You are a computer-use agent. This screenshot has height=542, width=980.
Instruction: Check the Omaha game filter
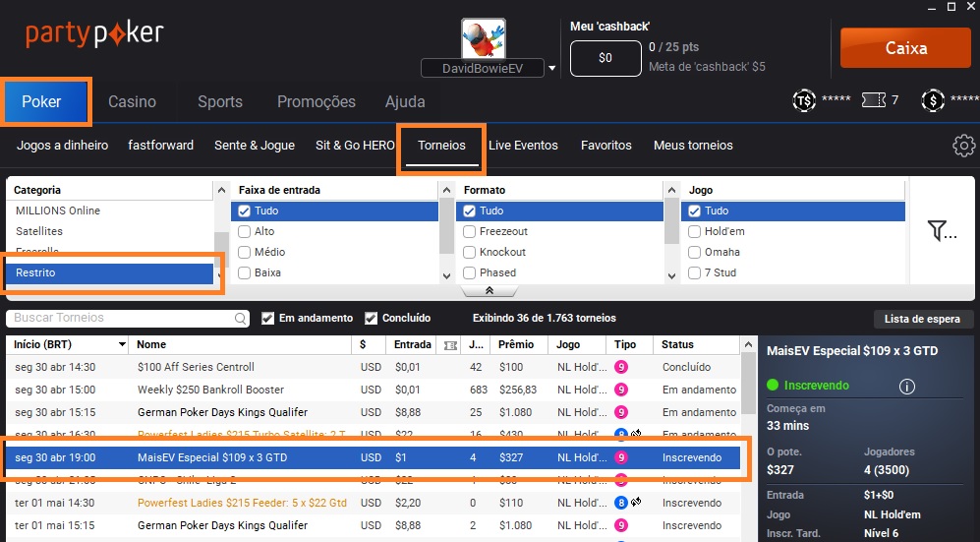tap(694, 253)
